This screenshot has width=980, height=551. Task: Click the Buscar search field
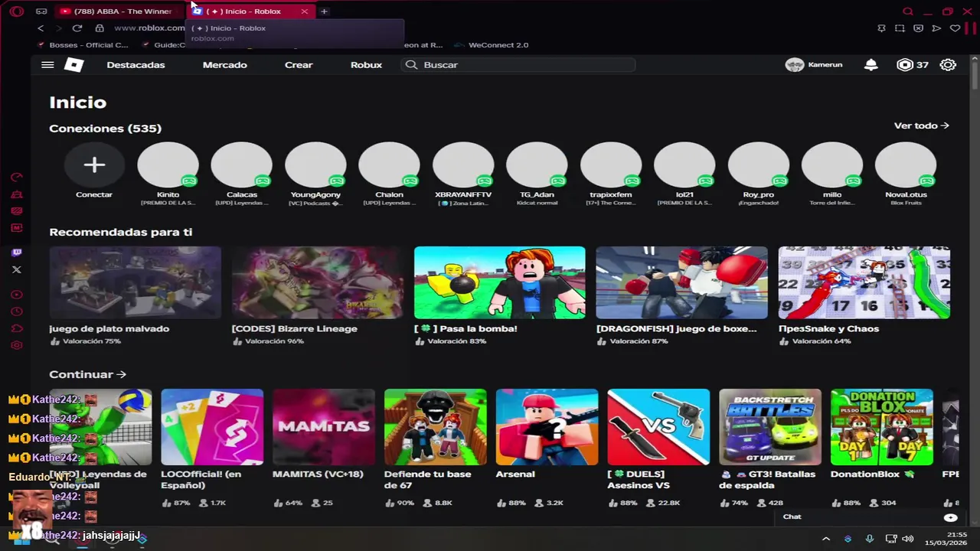point(518,65)
